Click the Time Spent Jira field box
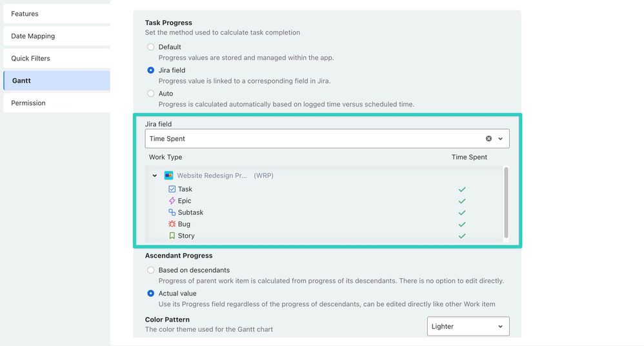Image resolution: width=644 pixels, height=346 pixels. tap(327, 139)
